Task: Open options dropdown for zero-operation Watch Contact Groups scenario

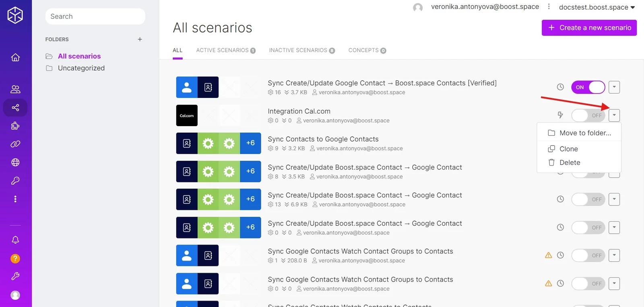Action: tap(614, 283)
